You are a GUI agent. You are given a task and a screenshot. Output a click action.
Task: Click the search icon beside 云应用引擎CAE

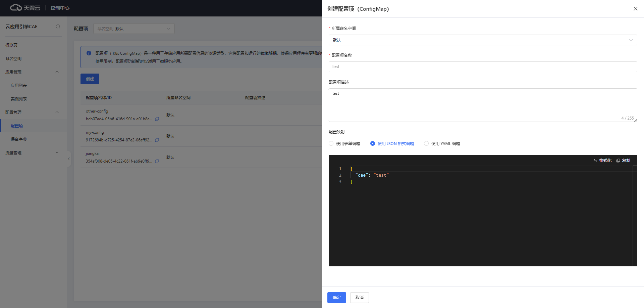(58, 27)
